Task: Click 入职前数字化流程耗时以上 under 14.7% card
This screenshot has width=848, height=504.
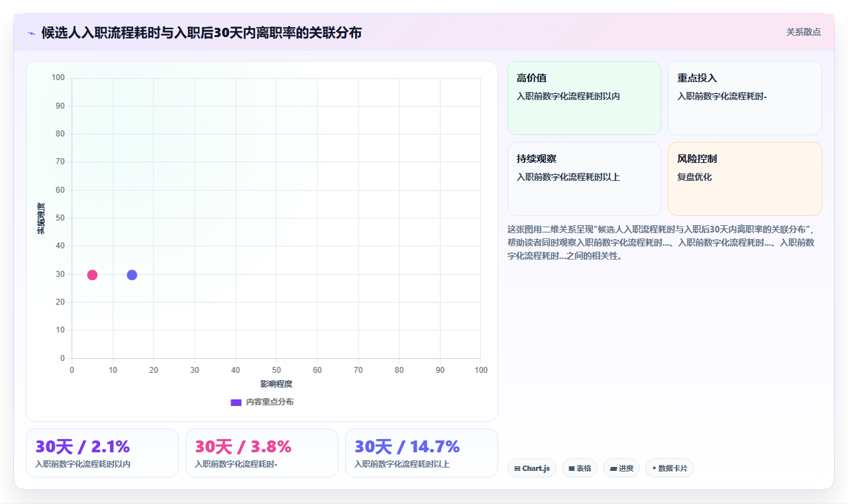Action: click(402, 464)
